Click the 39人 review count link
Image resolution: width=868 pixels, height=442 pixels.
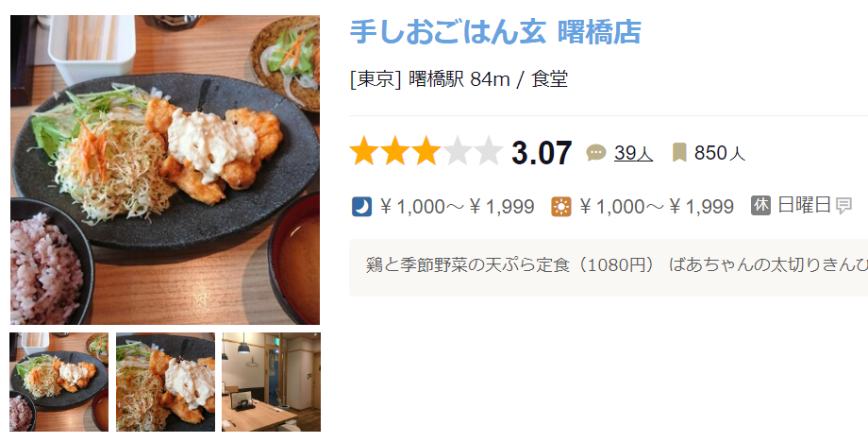click(x=633, y=152)
